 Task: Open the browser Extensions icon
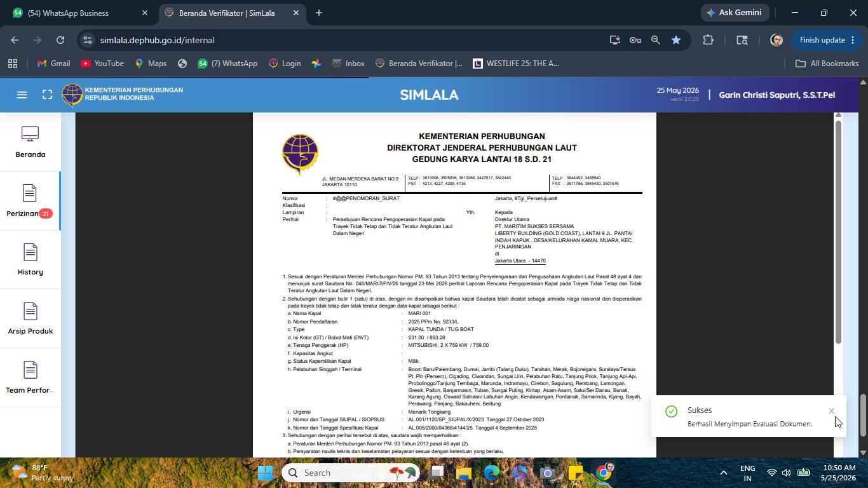[x=708, y=40]
